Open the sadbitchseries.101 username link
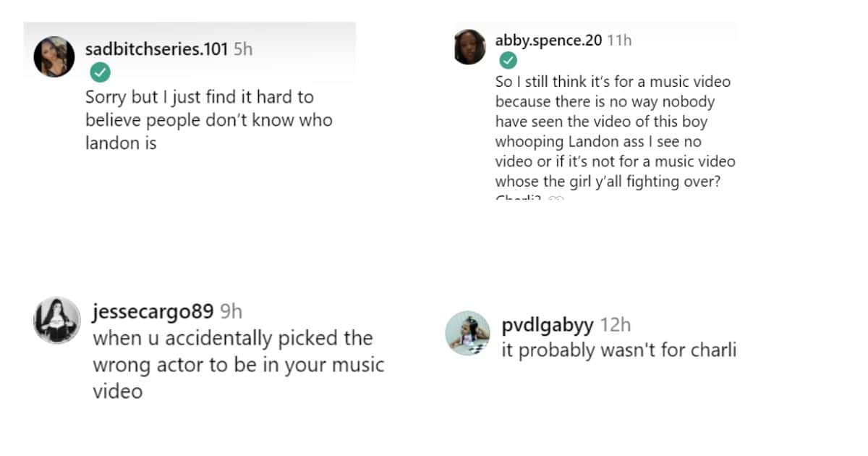Screen dimensions: 868x456 tap(156, 50)
